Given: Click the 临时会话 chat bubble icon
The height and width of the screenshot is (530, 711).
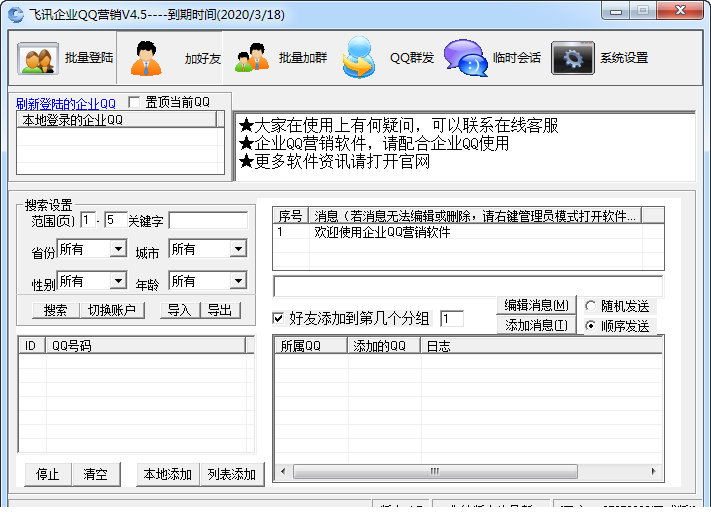Looking at the screenshot, I should click(466, 58).
